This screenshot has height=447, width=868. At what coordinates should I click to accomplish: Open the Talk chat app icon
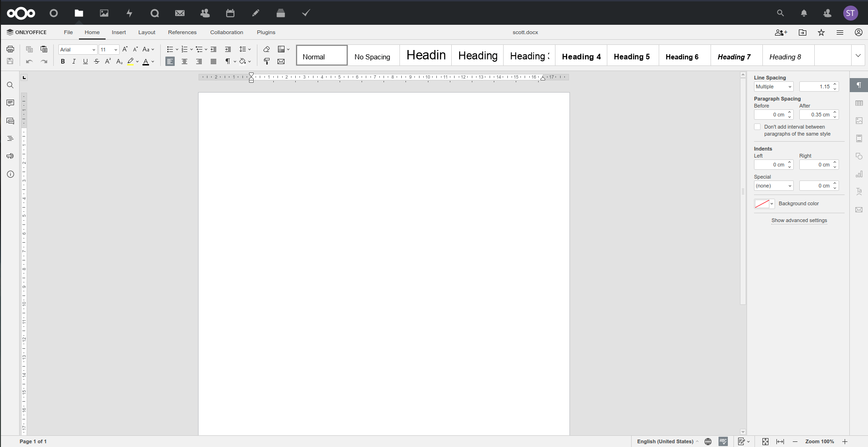tap(155, 13)
